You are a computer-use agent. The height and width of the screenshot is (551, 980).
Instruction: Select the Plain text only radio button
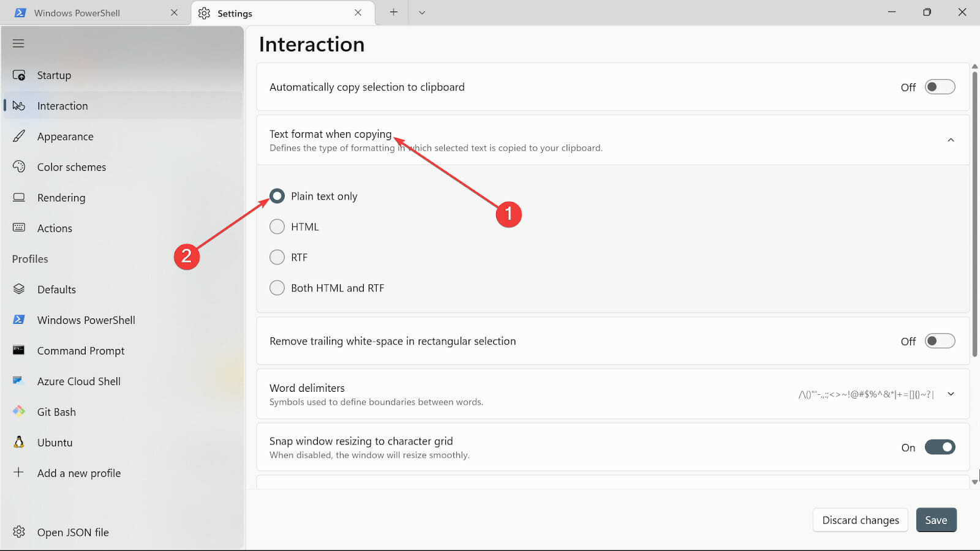point(277,196)
